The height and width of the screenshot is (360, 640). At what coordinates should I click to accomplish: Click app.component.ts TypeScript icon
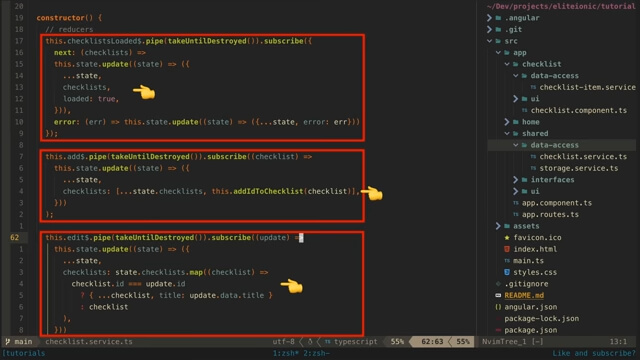pyautogui.click(x=516, y=203)
